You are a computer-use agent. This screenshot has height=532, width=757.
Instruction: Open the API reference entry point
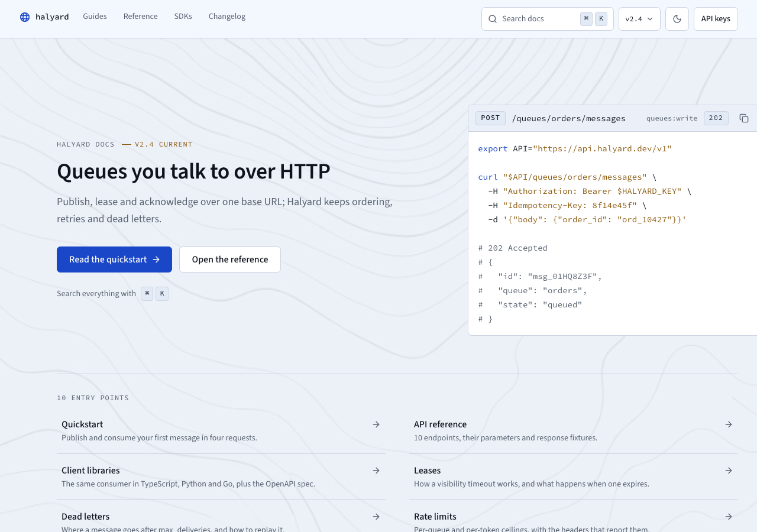pyautogui.click(x=574, y=431)
